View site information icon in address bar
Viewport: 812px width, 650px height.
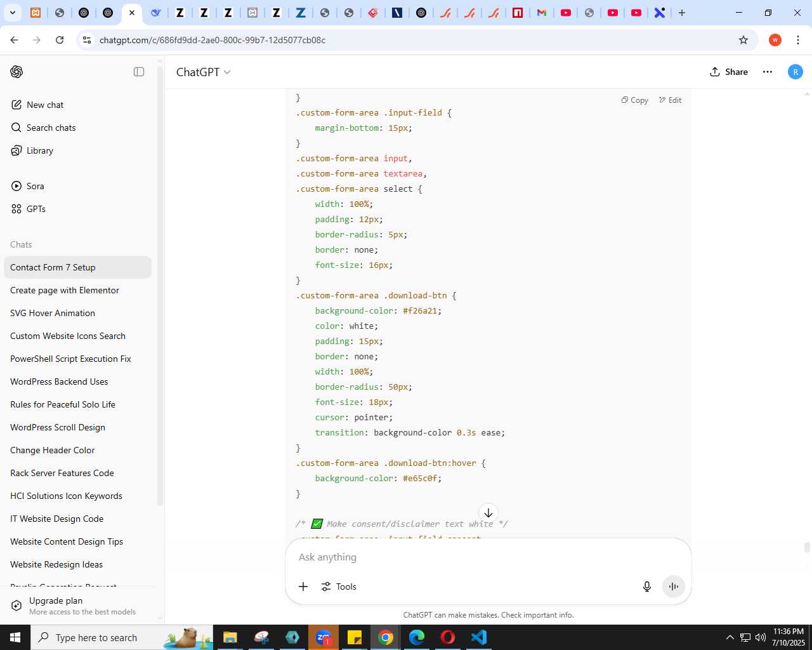coord(87,40)
